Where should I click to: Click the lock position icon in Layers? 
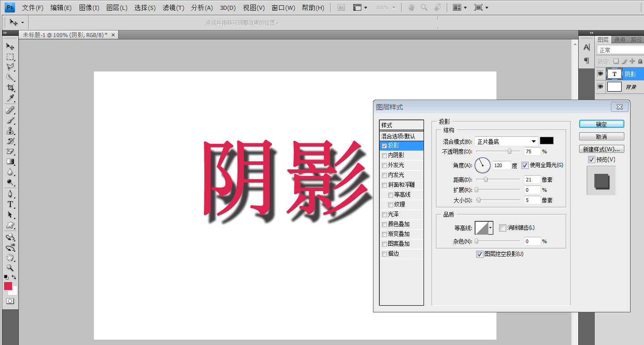click(632, 61)
